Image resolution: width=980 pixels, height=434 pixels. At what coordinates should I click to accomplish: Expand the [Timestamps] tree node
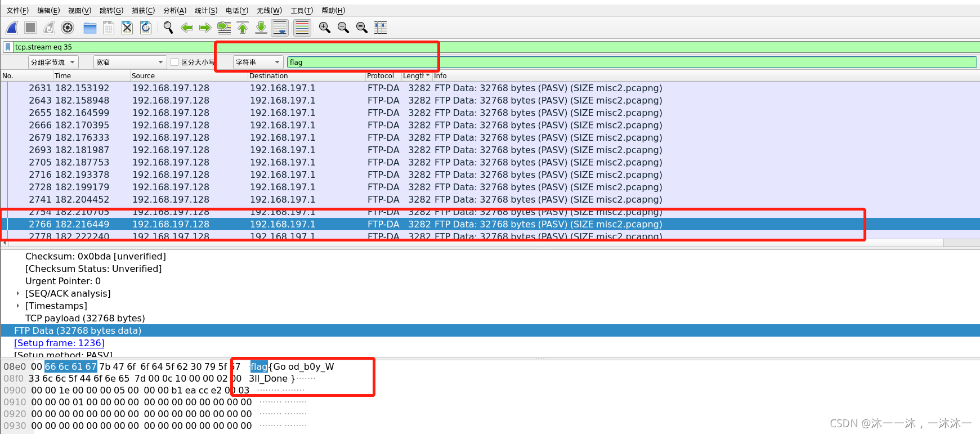tap(18, 306)
